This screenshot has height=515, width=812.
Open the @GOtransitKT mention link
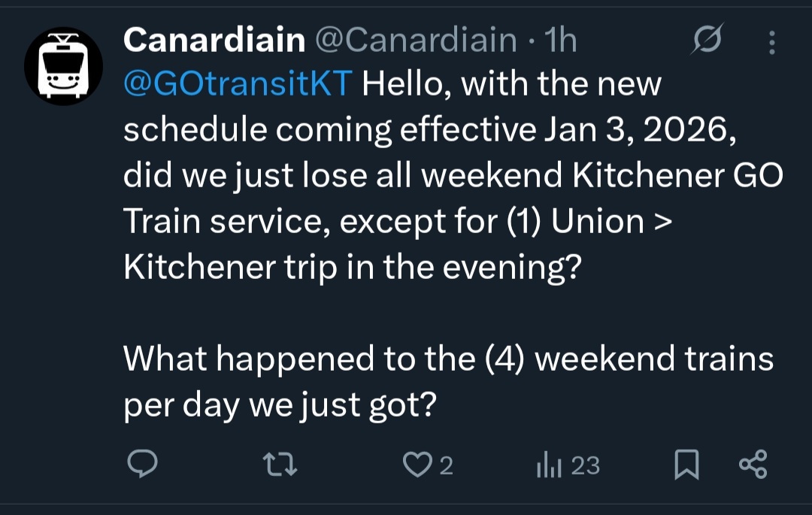[238, 84]
